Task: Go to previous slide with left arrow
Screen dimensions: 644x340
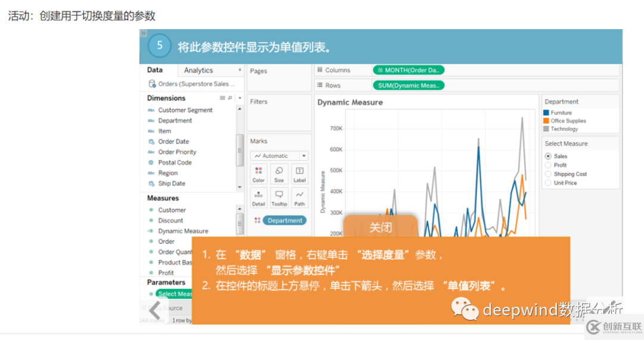Action: pos(155,310)
